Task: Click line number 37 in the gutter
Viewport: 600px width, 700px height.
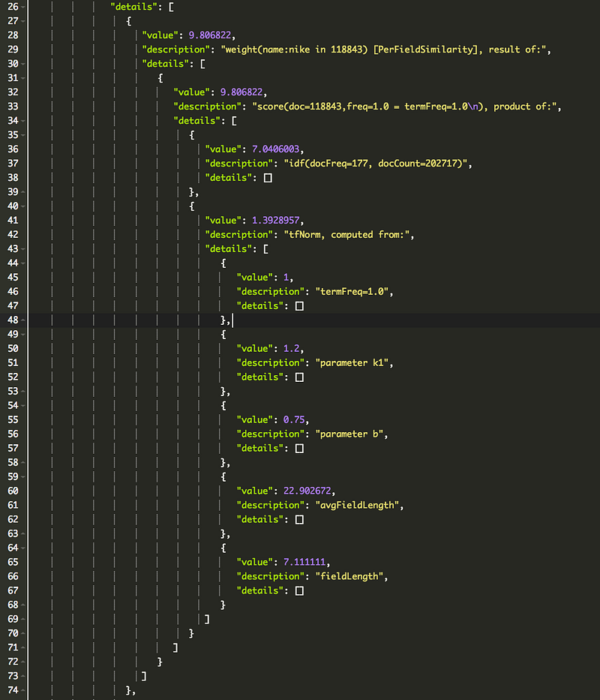Action: (x=13, y=164)
